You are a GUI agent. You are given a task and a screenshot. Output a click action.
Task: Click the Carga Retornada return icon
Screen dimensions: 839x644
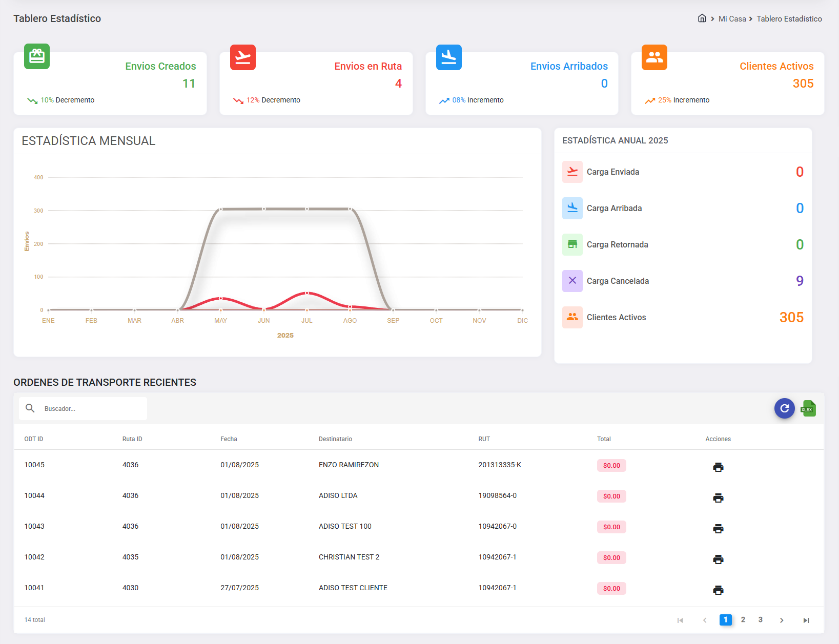click(x=572, y=244)
